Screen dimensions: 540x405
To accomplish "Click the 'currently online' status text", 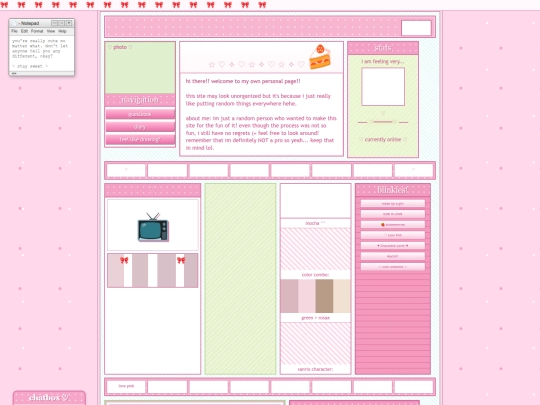I will [x=383, y=139].
